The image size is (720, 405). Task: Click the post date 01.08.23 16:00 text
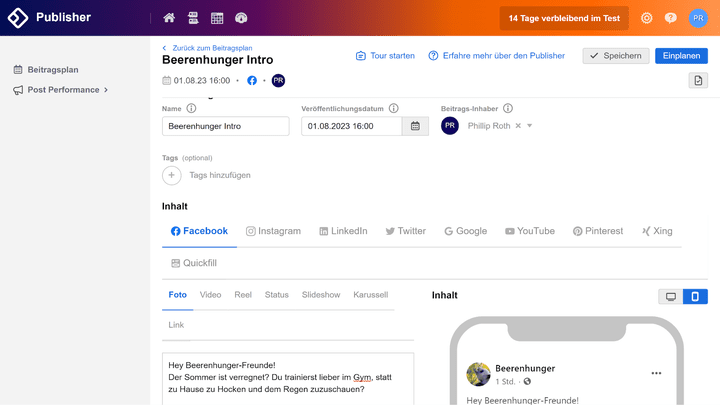(x=202, y=80)
